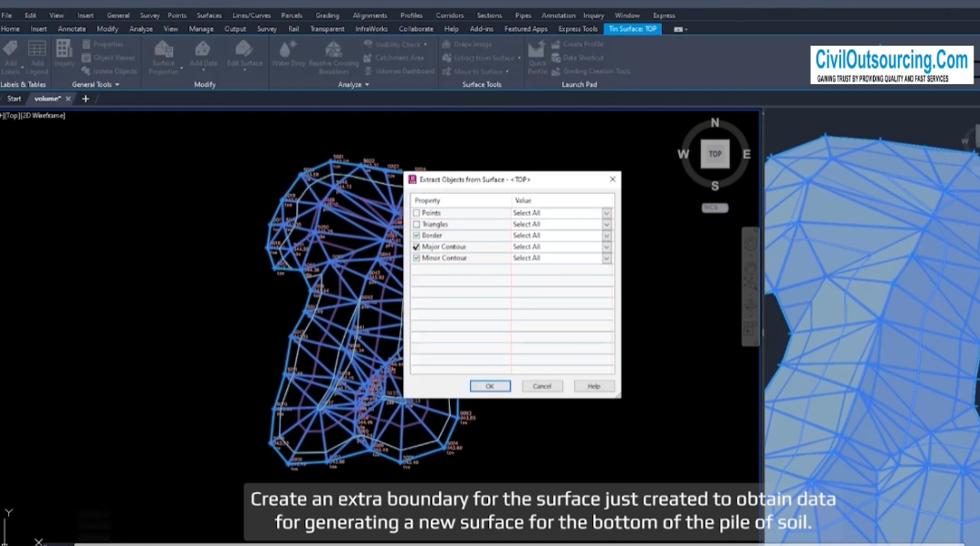Click the TOP face of ViewCube

715,154
